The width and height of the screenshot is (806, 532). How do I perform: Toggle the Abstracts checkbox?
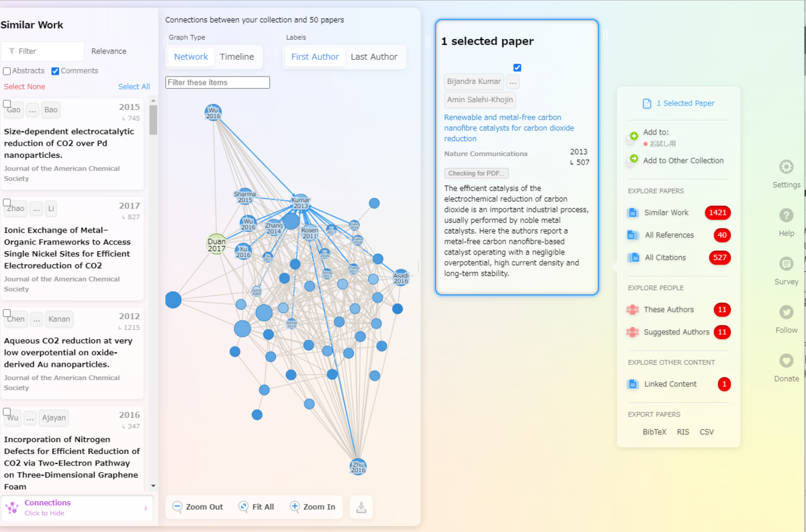pos(7,71)
